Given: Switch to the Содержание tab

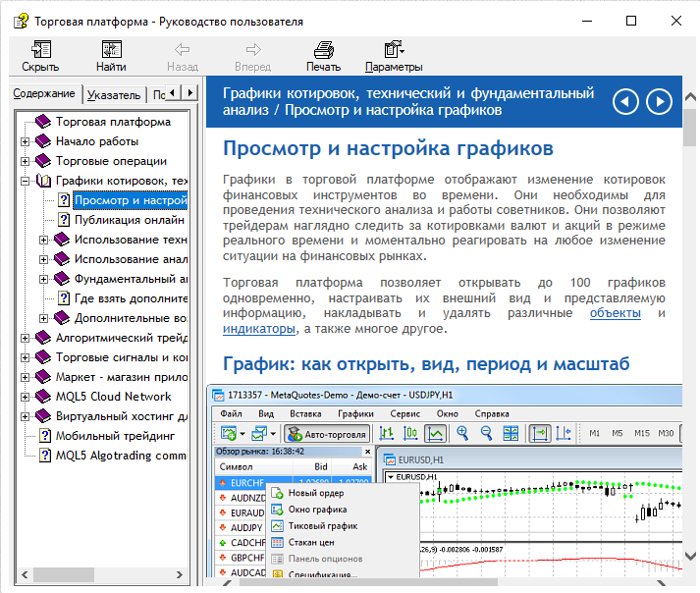Looking at the screenshot, I should [44, 94].
